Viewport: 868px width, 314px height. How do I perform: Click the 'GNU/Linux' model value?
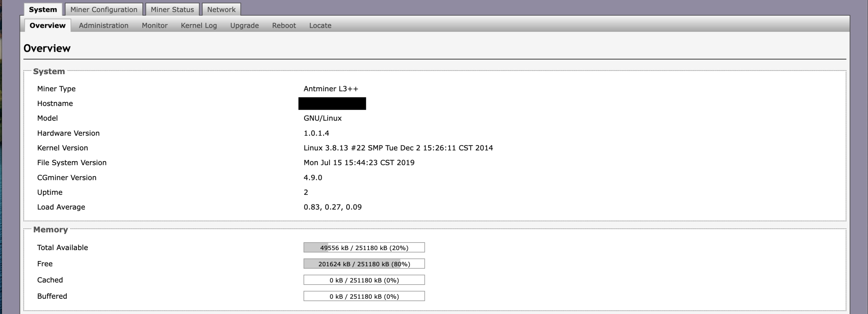point(322,118)
